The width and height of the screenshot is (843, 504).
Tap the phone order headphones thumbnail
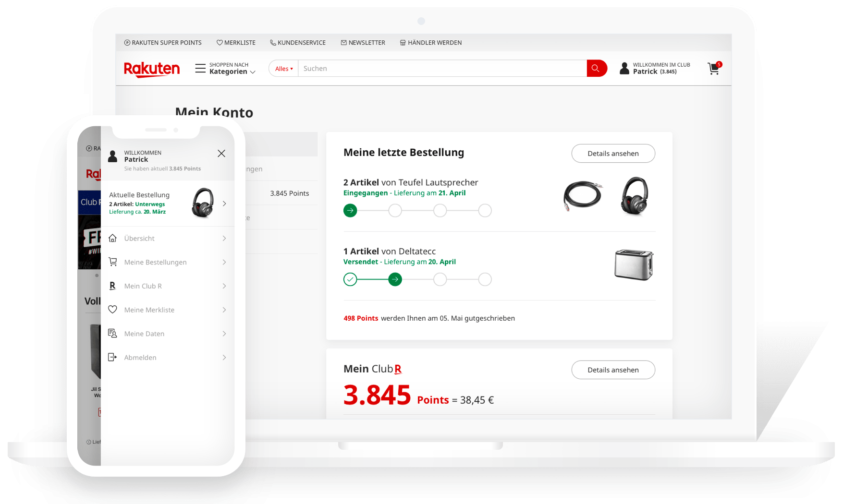(x=203, y=203)
